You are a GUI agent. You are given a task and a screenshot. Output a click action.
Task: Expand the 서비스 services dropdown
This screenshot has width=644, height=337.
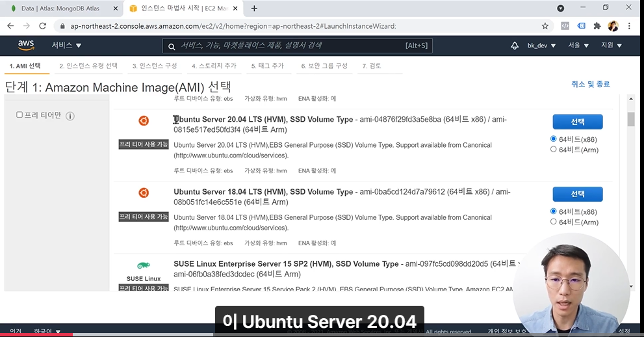66,45
